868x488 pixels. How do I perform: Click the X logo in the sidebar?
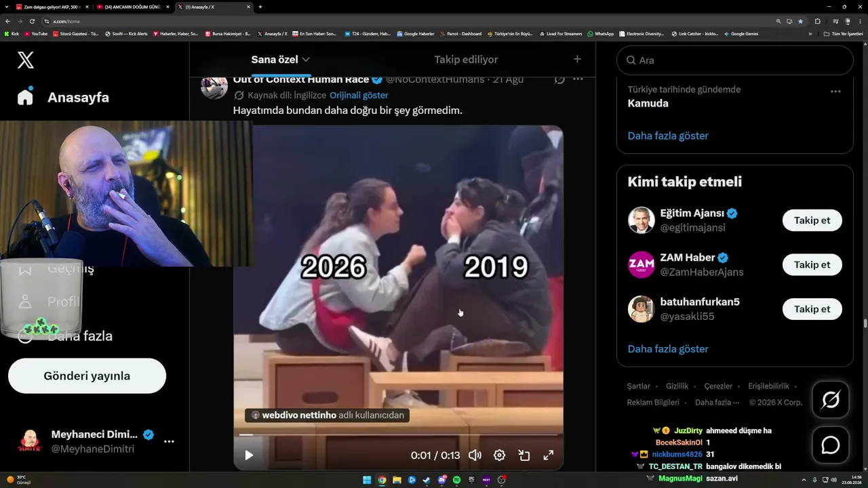click(x=26, y=60)
